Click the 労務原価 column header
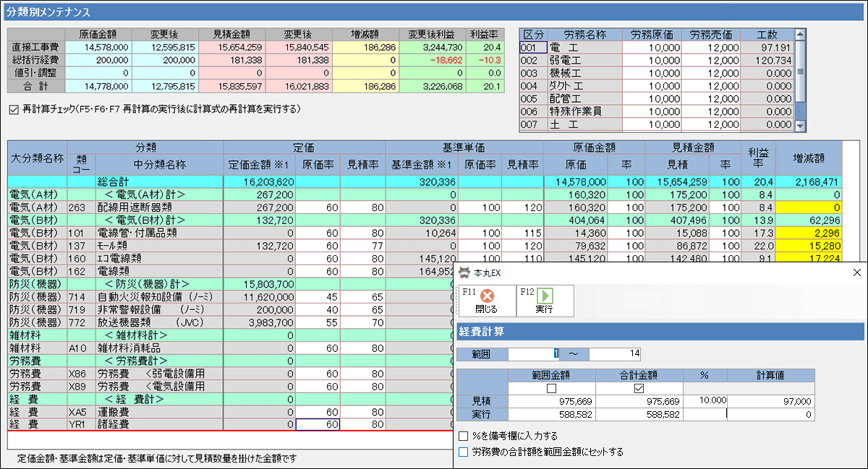868x469 pixels. (x=651, y=35)
